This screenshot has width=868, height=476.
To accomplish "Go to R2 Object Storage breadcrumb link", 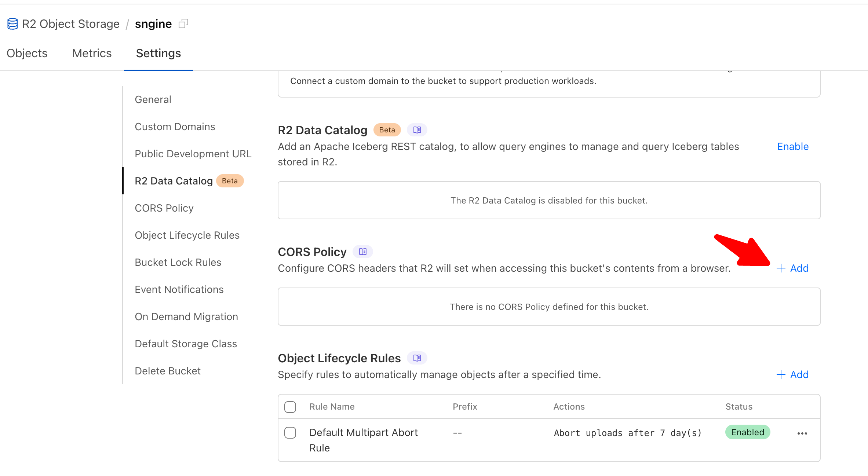I will [x=71, y=24].
